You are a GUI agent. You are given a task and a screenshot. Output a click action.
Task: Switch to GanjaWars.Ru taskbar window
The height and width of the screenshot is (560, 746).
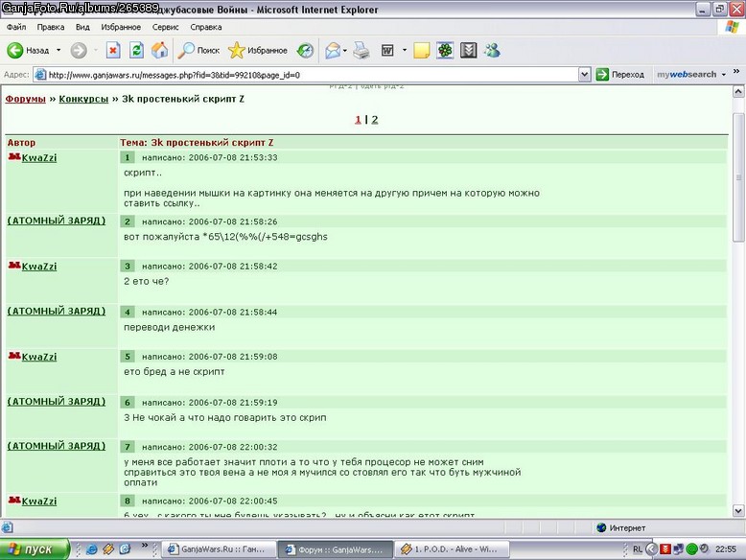point(220,549)
